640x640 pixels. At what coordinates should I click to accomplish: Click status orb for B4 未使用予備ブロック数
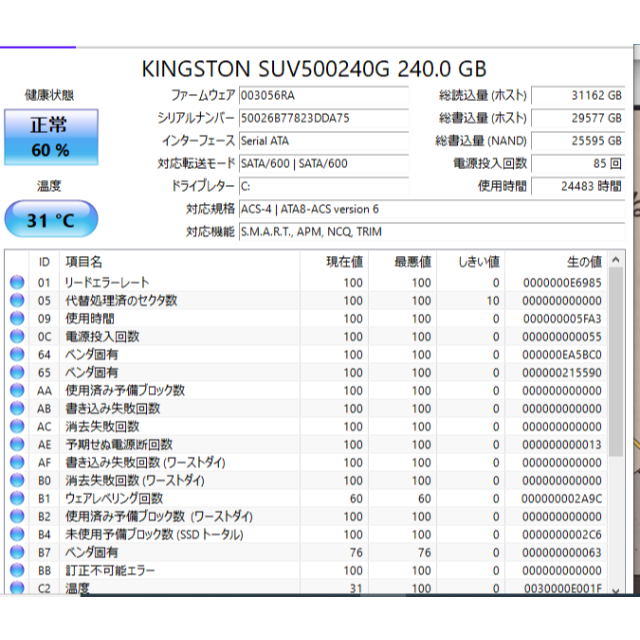(17, 534)
